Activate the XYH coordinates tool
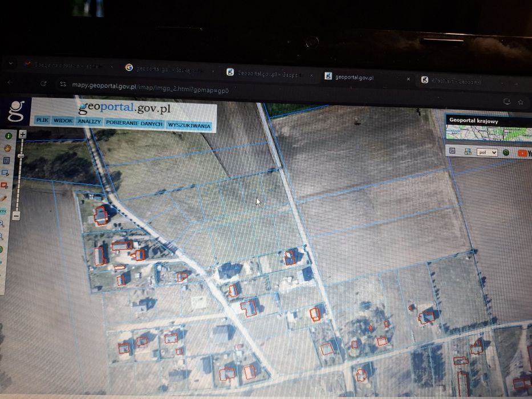The width and height of the screenshot is (532, 399). 3,211
